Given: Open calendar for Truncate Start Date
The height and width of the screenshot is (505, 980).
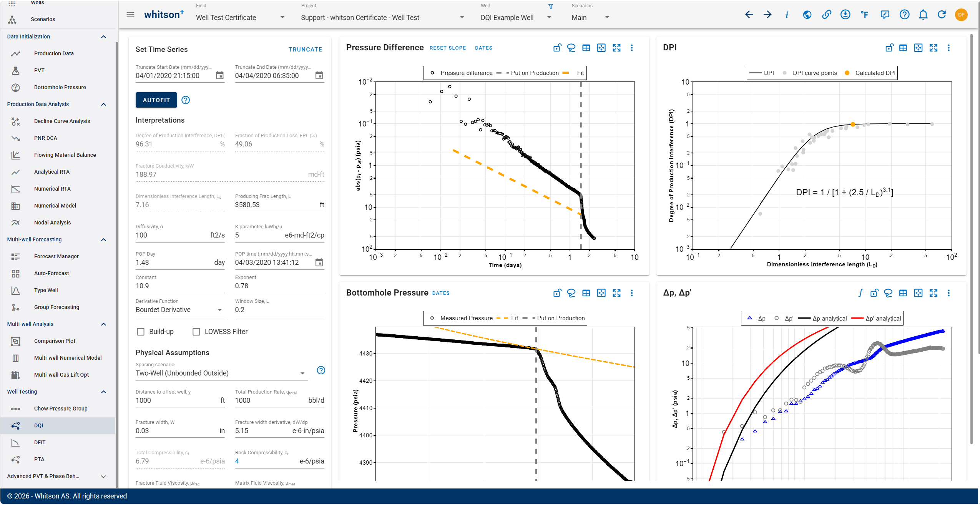Looking at the screenshot, I should (x=219, y=75).
